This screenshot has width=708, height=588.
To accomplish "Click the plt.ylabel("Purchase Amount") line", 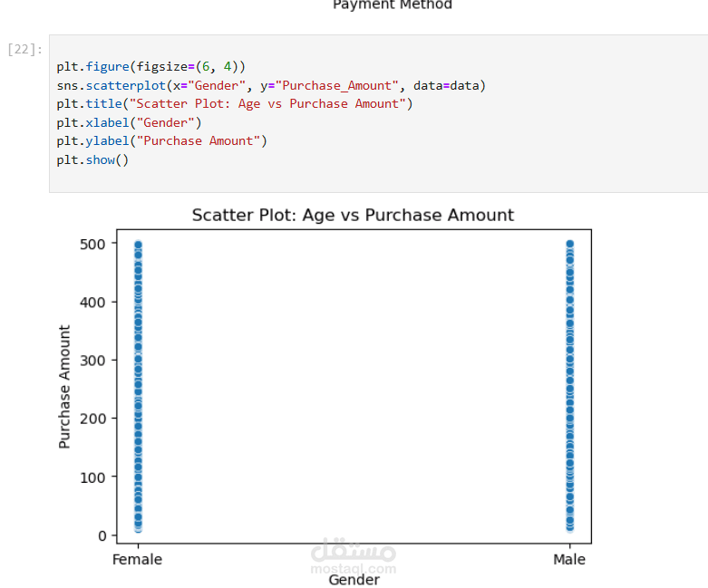I will (161, 140).
